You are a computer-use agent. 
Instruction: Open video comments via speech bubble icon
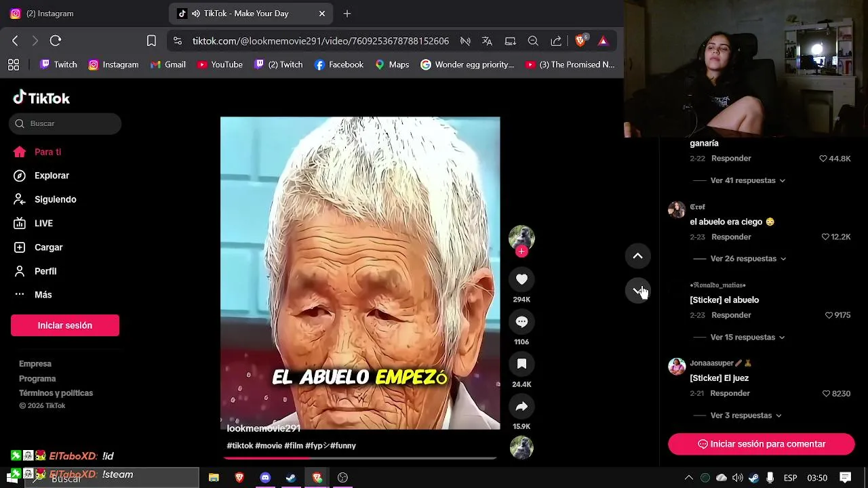tap(521, 322)
